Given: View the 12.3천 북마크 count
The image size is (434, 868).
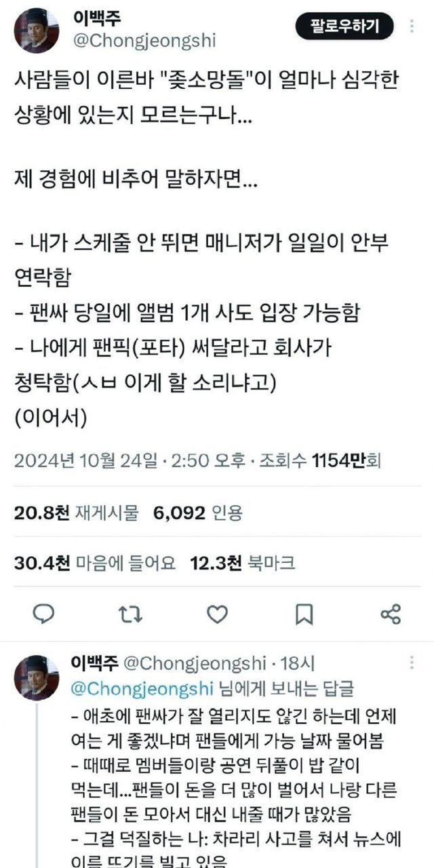Looking at the screenshot, I should click(x=242, y=562).
